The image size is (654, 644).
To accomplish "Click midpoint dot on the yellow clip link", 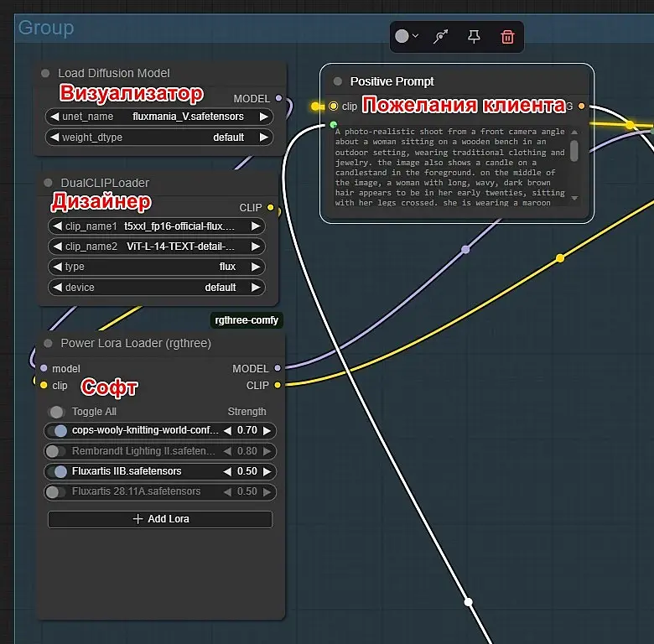I will [x=560, y=258].
